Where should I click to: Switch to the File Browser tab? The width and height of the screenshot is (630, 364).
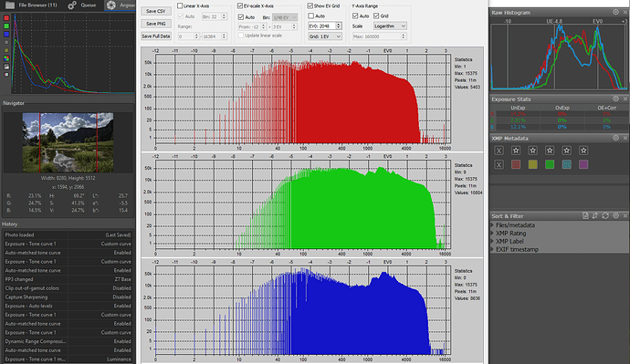click(31, 5)
